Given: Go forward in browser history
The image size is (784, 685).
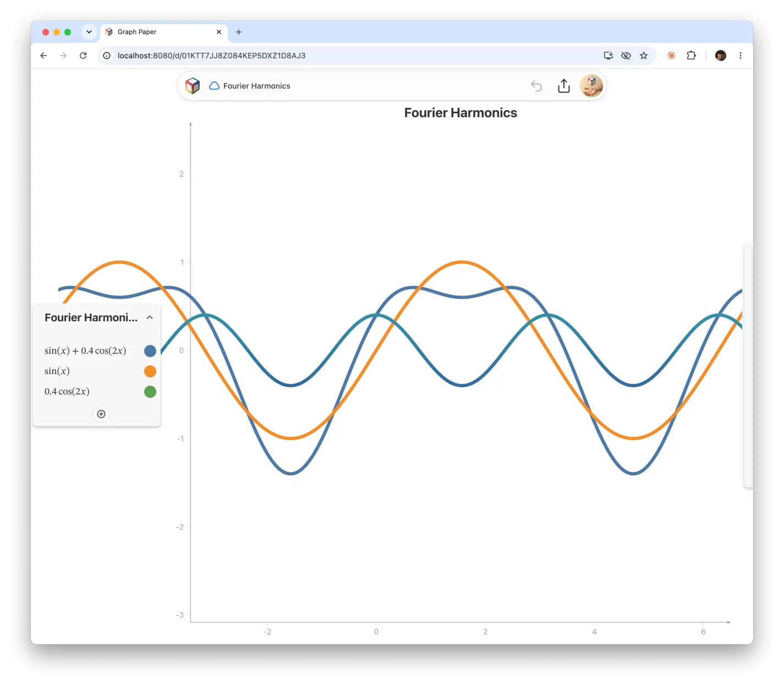Looking at the screenshot, I should pos(63,56).
